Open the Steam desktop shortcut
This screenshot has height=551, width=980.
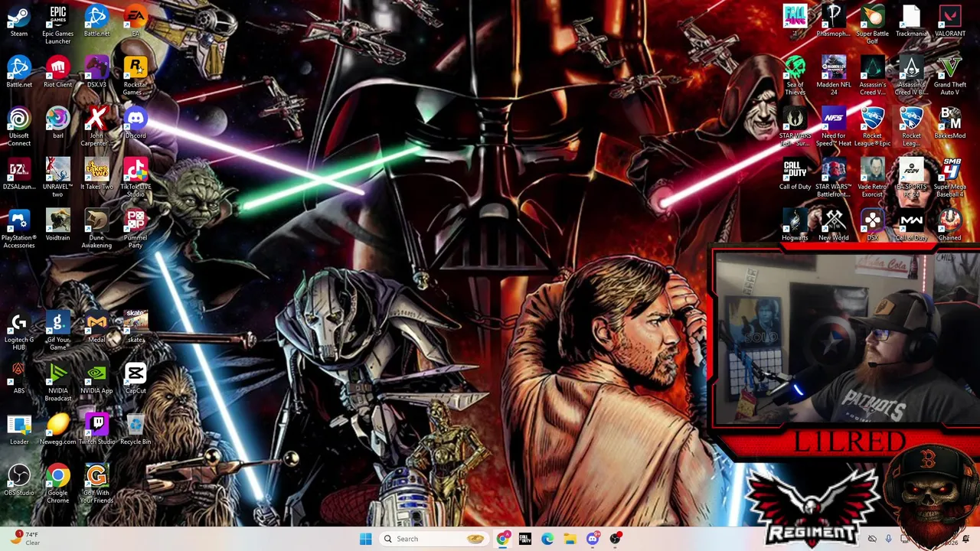19,21
